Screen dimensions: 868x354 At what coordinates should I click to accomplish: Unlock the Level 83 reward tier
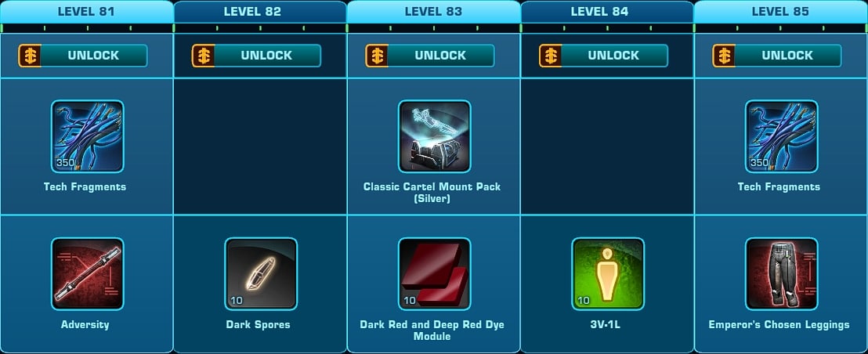(x=430, y=56)
